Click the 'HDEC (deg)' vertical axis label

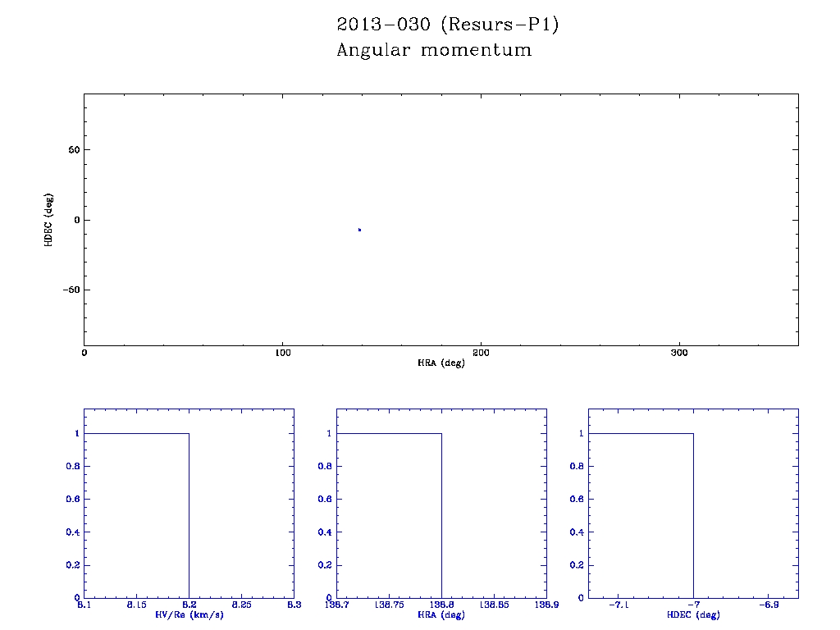tap(49, 219)
